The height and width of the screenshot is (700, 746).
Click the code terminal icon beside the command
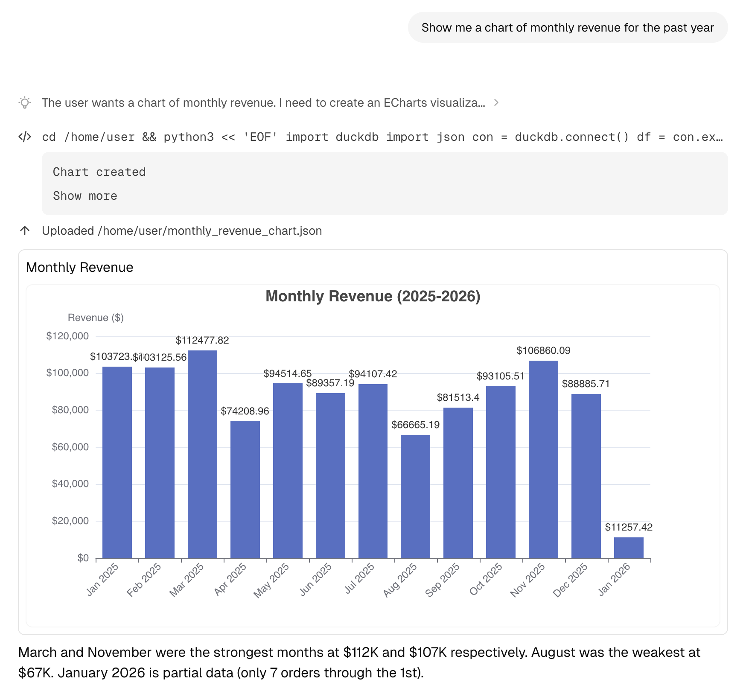(25, 137)
